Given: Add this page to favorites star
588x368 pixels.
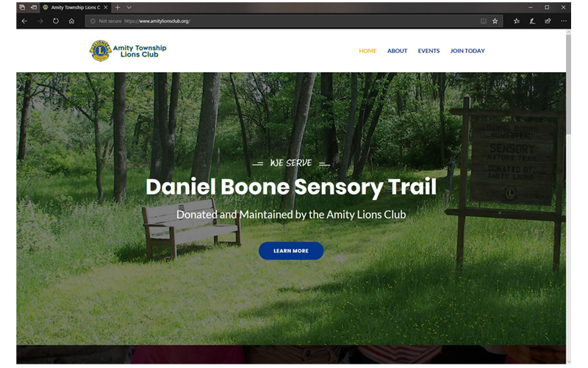Looking at the screenshot, I should coord(495,21).
